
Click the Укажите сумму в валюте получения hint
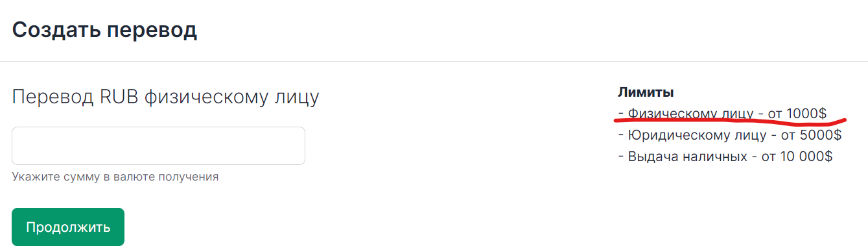115,177
